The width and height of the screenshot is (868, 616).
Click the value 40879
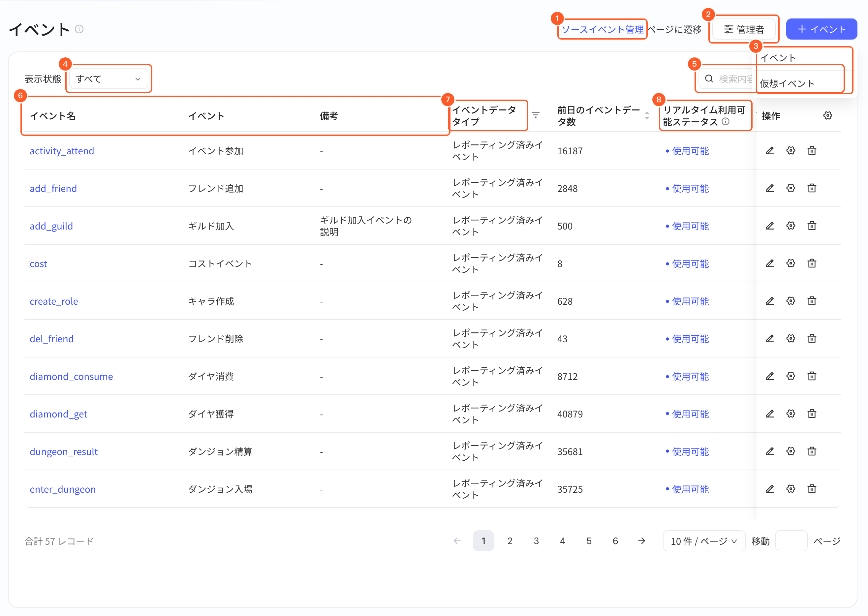point(570,414)
